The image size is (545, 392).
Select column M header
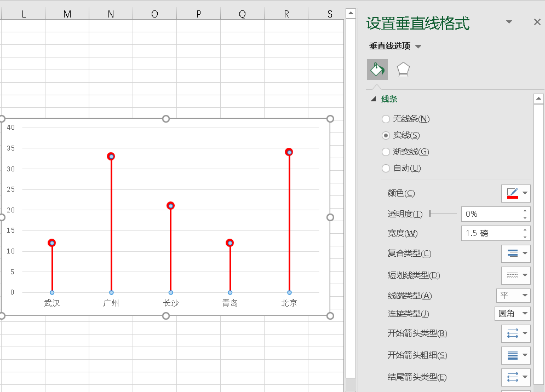click(67, 14)
